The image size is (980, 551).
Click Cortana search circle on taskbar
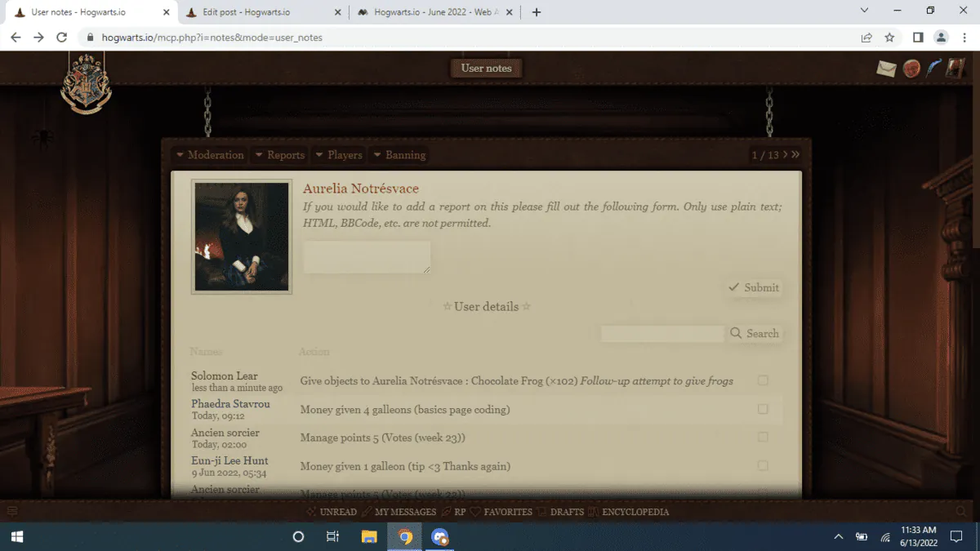coord(298,536)
